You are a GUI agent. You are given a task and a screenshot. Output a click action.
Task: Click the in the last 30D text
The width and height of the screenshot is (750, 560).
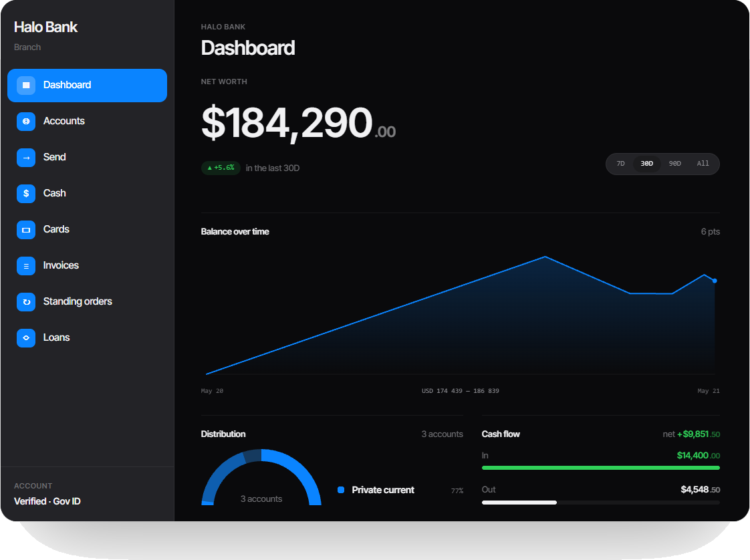coord(273,168)
